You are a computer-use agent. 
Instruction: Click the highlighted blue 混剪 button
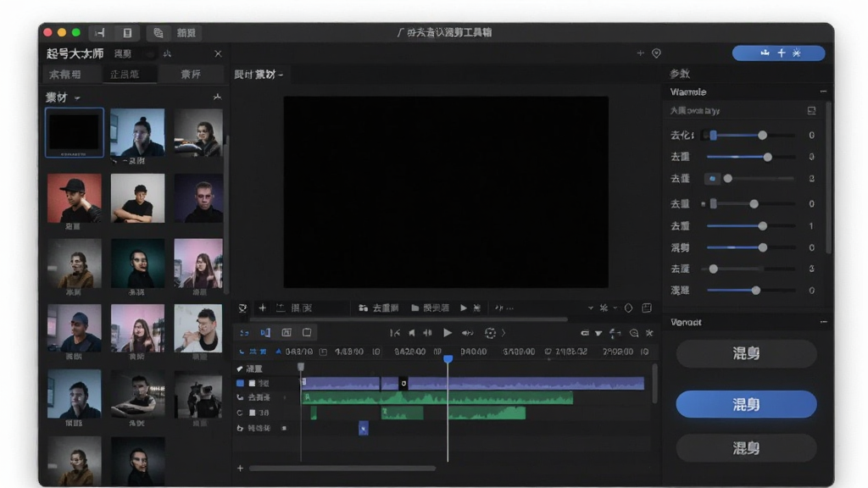(746, 404)
